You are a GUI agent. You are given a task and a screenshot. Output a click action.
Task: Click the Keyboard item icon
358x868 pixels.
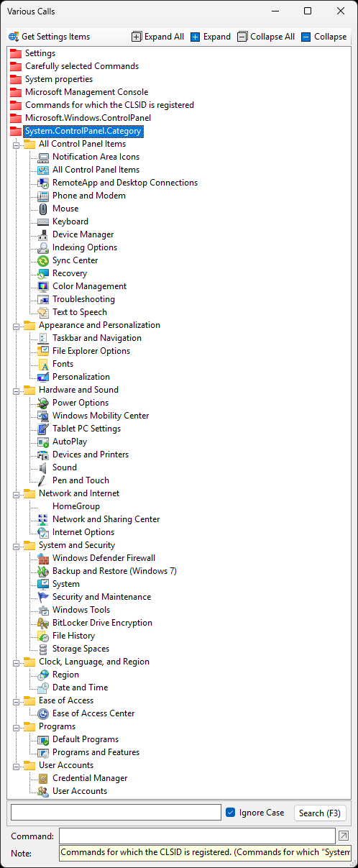(43, 221)
